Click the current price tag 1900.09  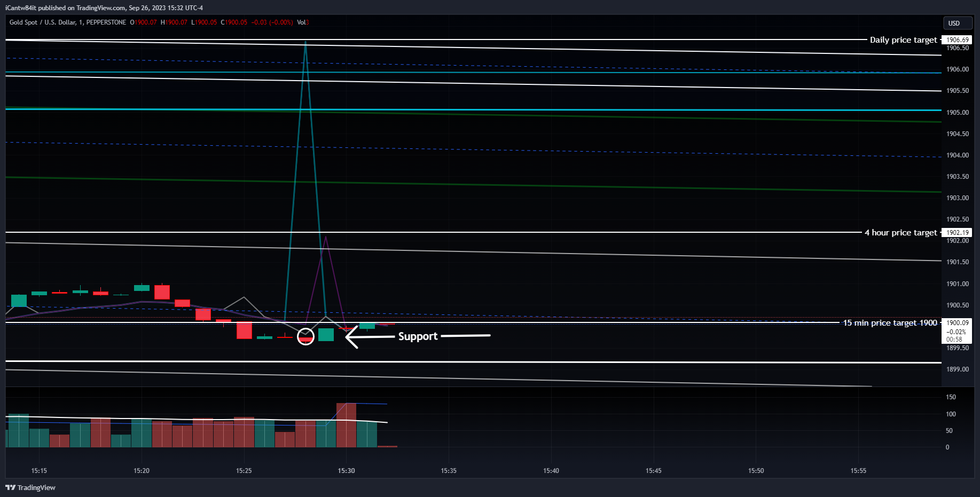[x=957, y=323]
